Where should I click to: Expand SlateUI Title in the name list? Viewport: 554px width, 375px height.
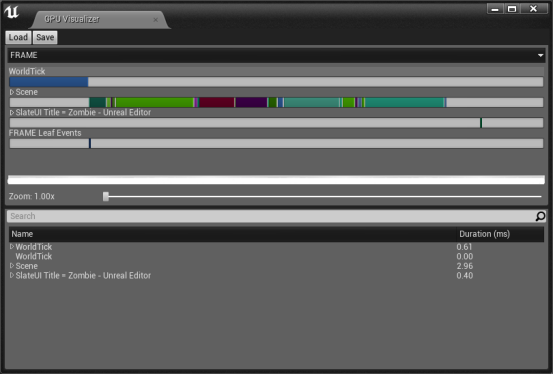click(x=12, y=275)
